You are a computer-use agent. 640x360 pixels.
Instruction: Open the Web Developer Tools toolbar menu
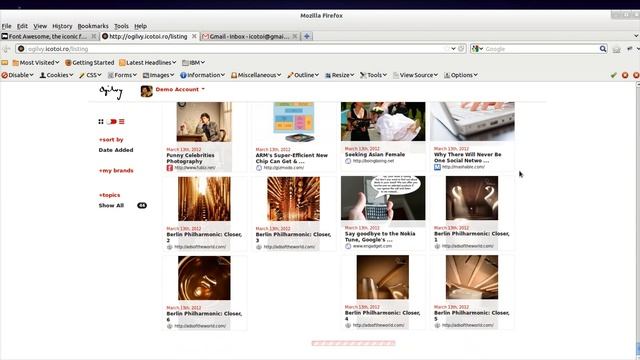tap(373, 75)
